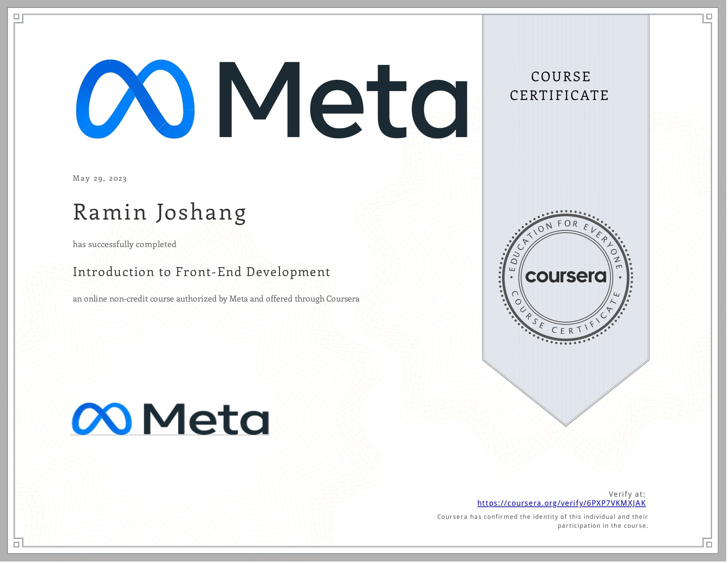Click the date May 29, 2023

[100, 179]
